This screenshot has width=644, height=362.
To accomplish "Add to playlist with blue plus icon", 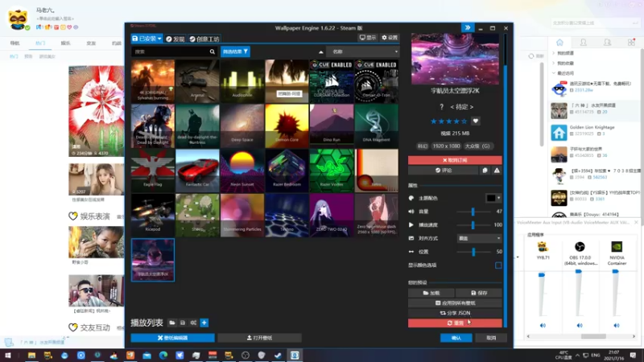I will (204, 323).
